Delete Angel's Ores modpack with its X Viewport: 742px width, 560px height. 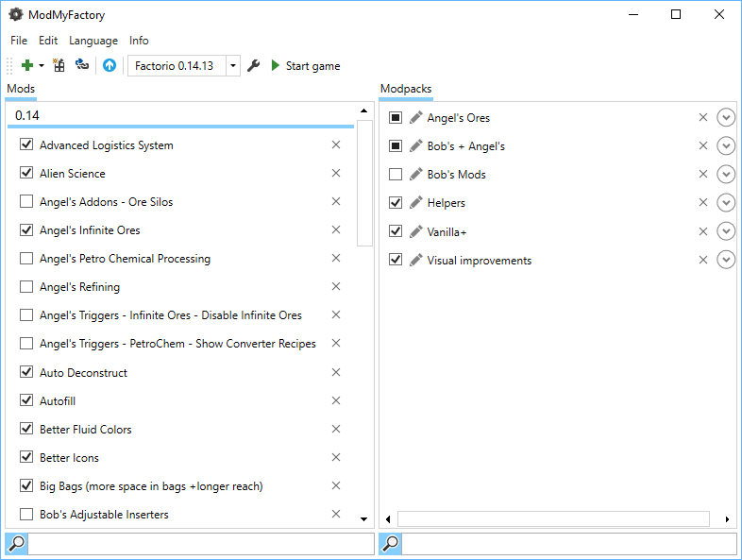[x=703, y=117]
